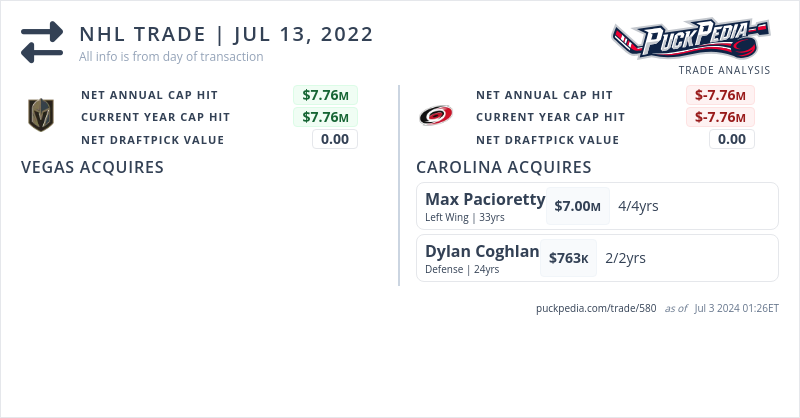The image size is (800, 418).
Task: Click Carolina current year cap hit value
Action: click(x=720, y=117)
